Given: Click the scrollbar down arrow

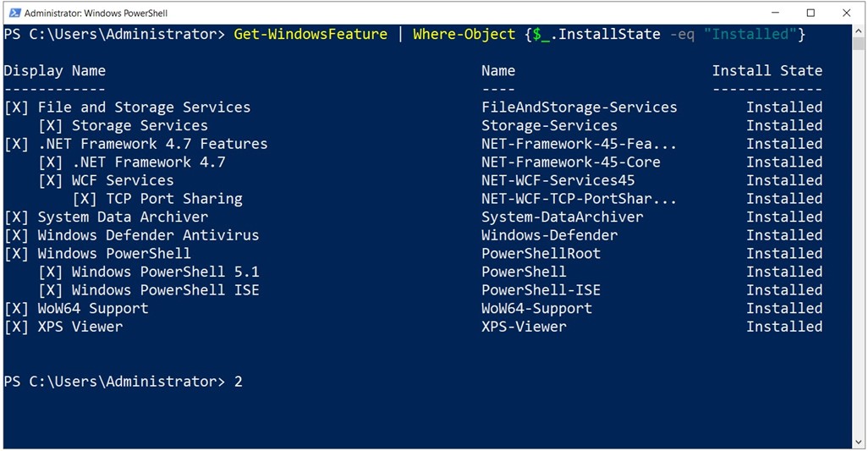Looking at the screenshot, I should (x=859, y=442).
